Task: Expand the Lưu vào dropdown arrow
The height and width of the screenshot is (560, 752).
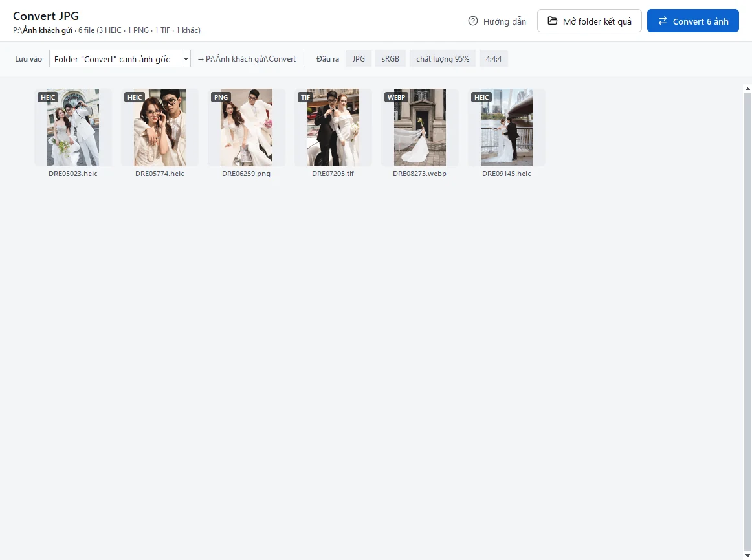Action: click(186, 59)
